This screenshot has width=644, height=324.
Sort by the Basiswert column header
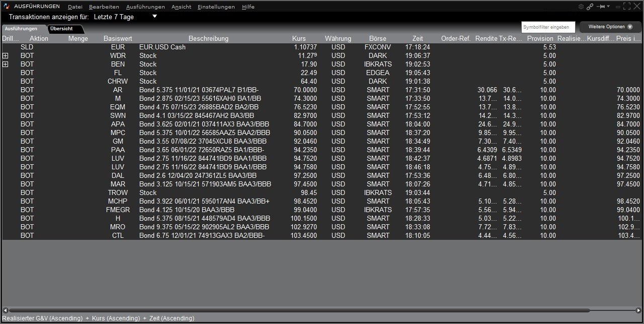[x=118, y=38]
